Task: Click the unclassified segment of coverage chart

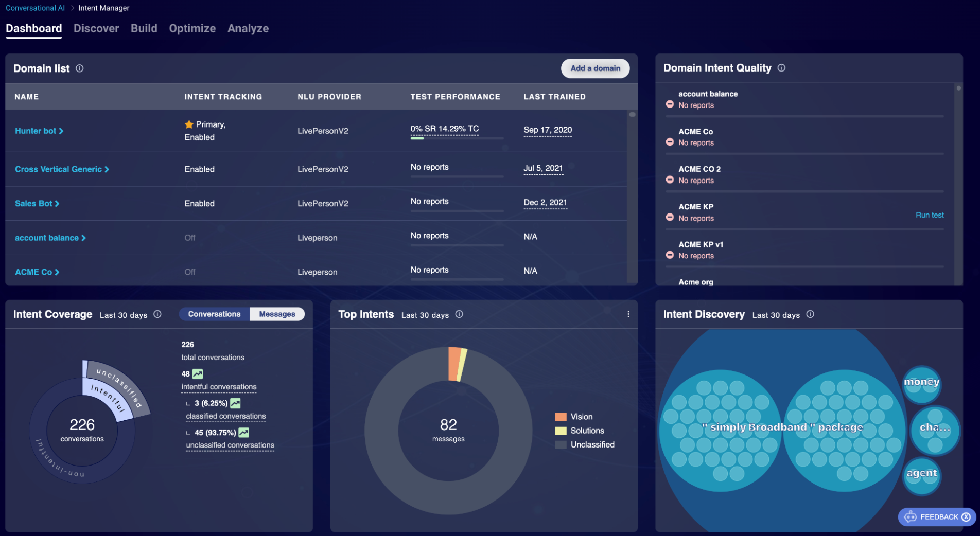Action: [122, 386]
